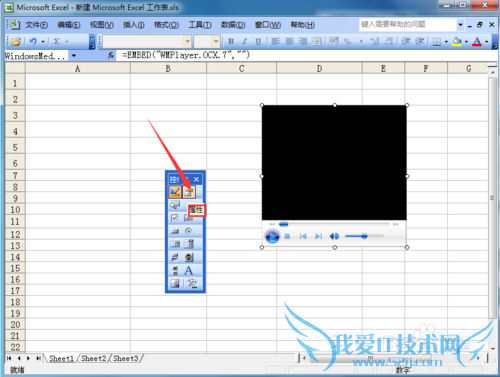Toggle Bold formatting
The image size is (500, 377).
pos(231,41)
